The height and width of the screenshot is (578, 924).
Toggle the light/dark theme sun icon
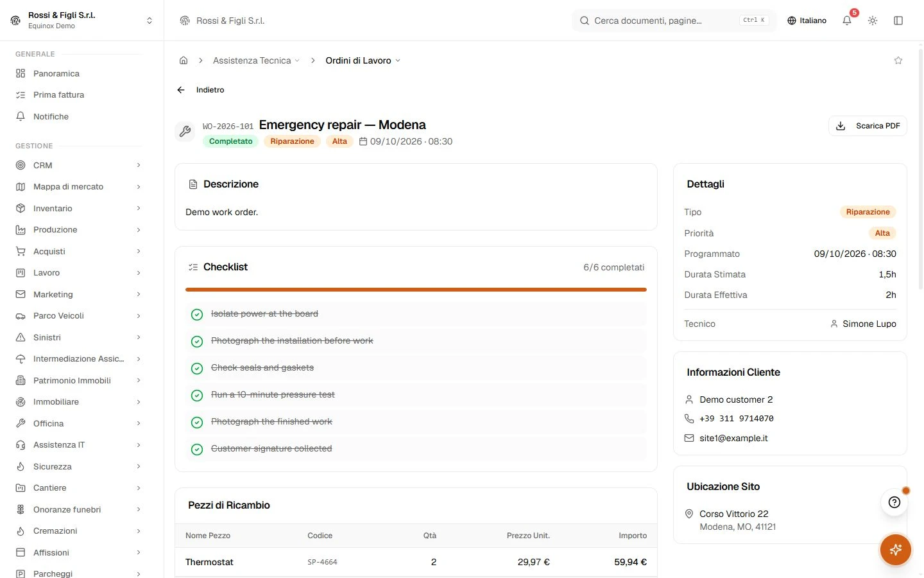click(873, 21)
